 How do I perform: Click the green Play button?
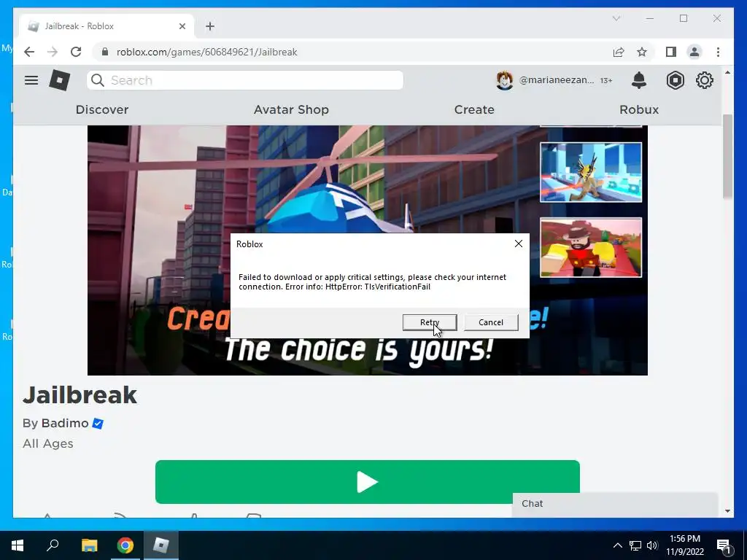368,481
